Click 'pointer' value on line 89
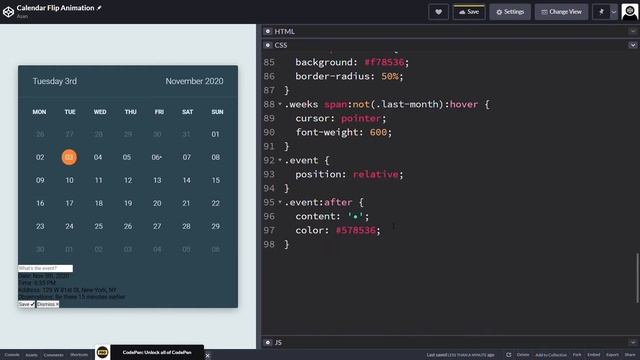The height and width of the screenshot is (360, 640). click(x=361, y=118)
